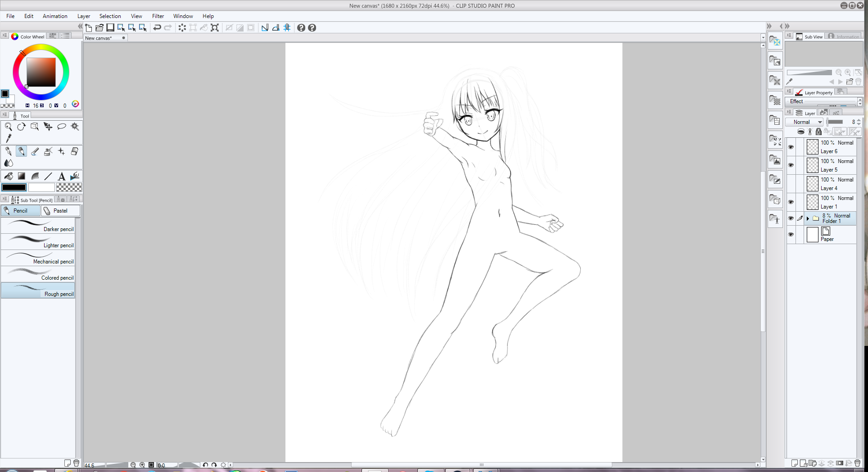Expand Folder 1 in layer list
Image resolution: width=868 pixels, height=472 pixels.
pos(808,218)
